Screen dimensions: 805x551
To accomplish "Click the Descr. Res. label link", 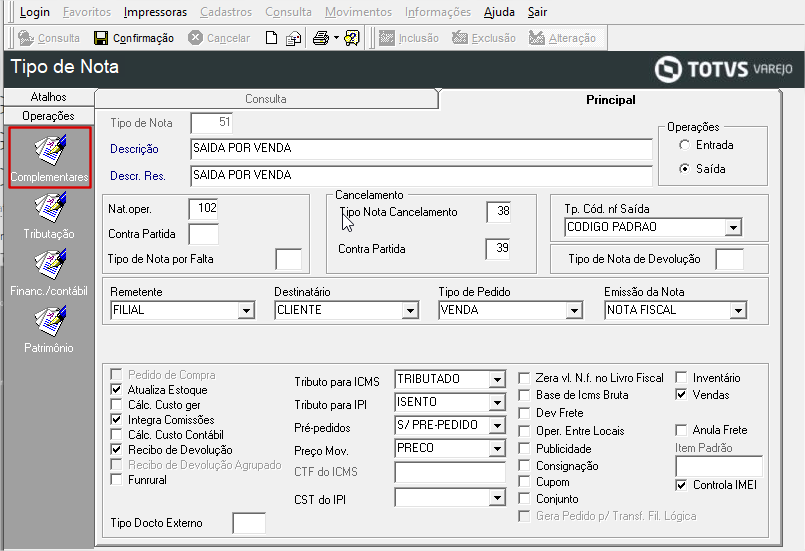I will coord(138,176).
